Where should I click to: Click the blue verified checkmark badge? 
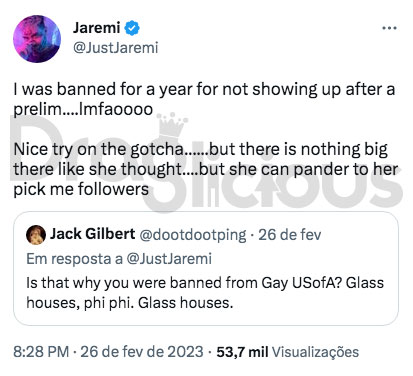click(132, 28)
